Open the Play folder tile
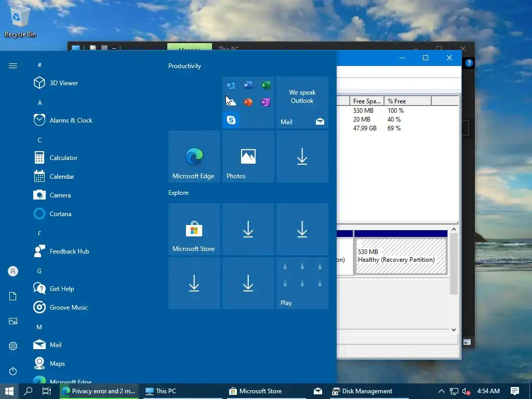 coord(302,283)
